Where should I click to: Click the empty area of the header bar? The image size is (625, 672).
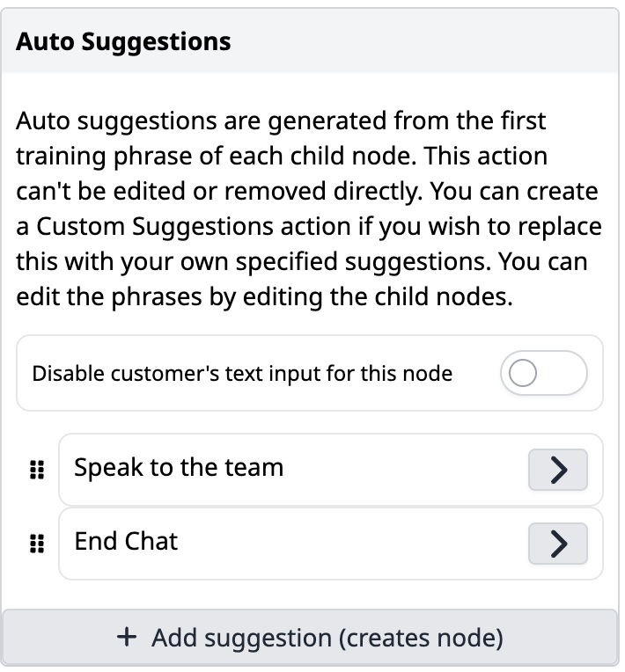point(423,41)
